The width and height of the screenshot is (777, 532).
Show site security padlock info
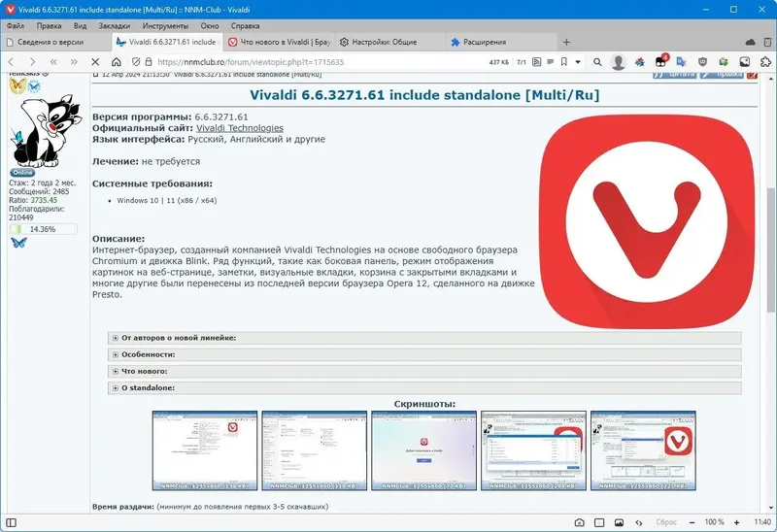[149, 62]
